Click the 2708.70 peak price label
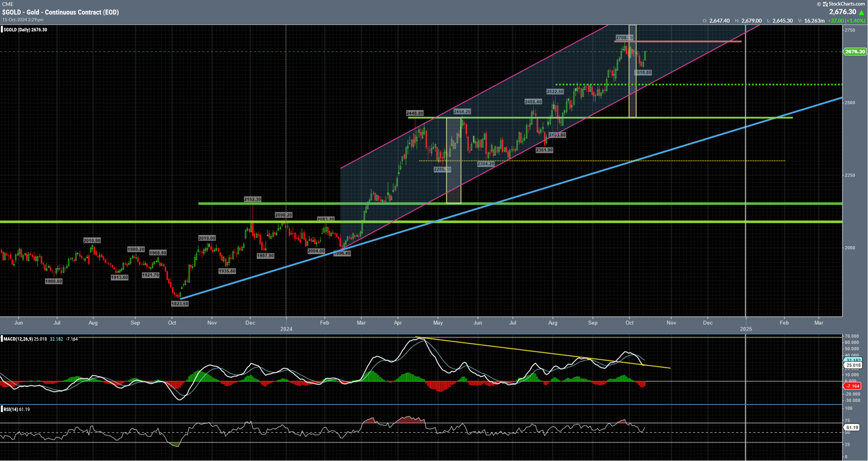Image resolution: width=868 pixels, height=461 pixels. [624, 38]
